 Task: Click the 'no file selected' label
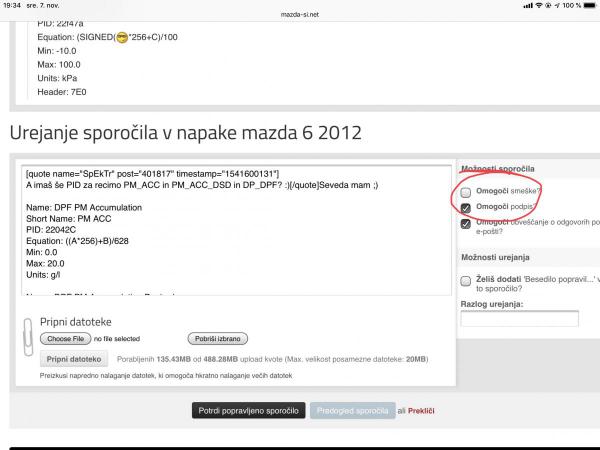pos(117,339)
